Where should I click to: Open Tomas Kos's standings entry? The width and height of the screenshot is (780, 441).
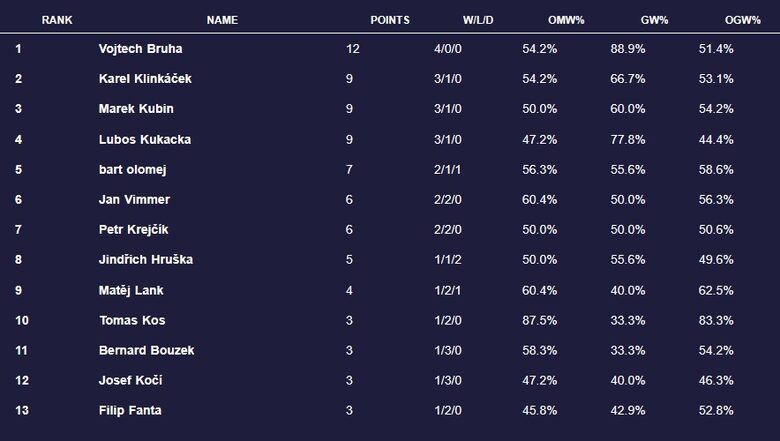pyautogui.click(x=132, y=320)
